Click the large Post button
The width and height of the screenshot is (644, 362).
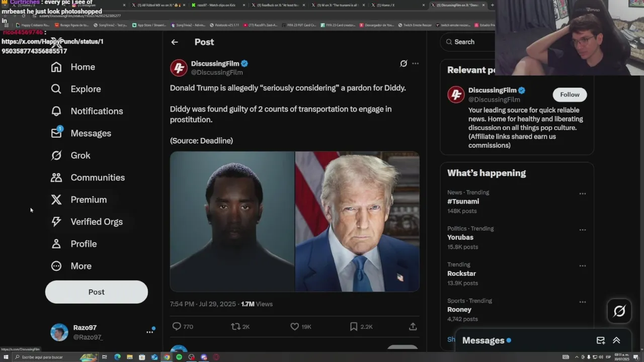tap(97, 292)
